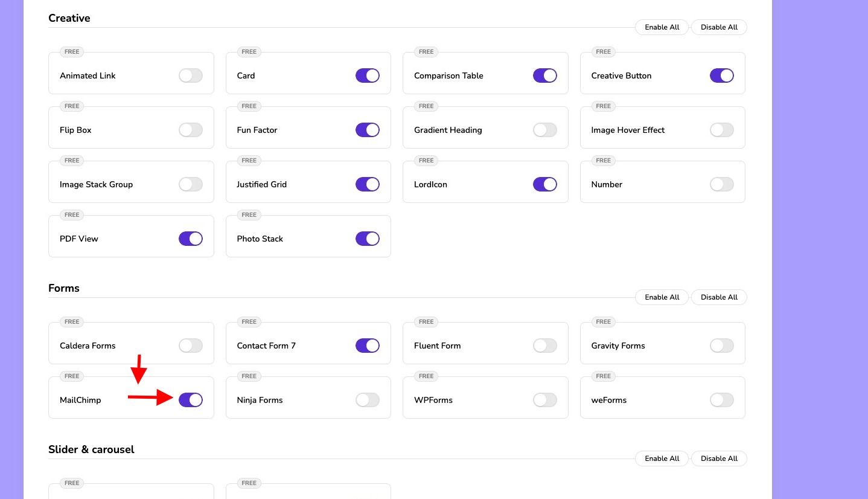
Task: Click Disable All in Creative section
Action: point(719,27)
